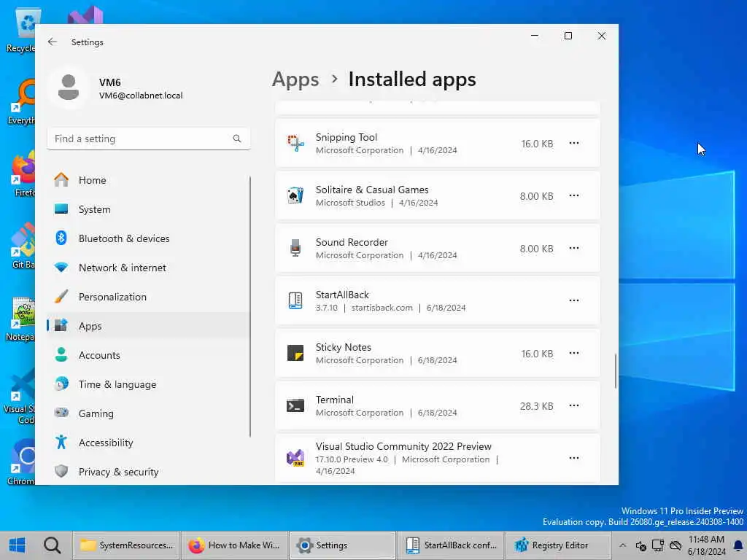Click Sticky Notes app name

(343, 348)
